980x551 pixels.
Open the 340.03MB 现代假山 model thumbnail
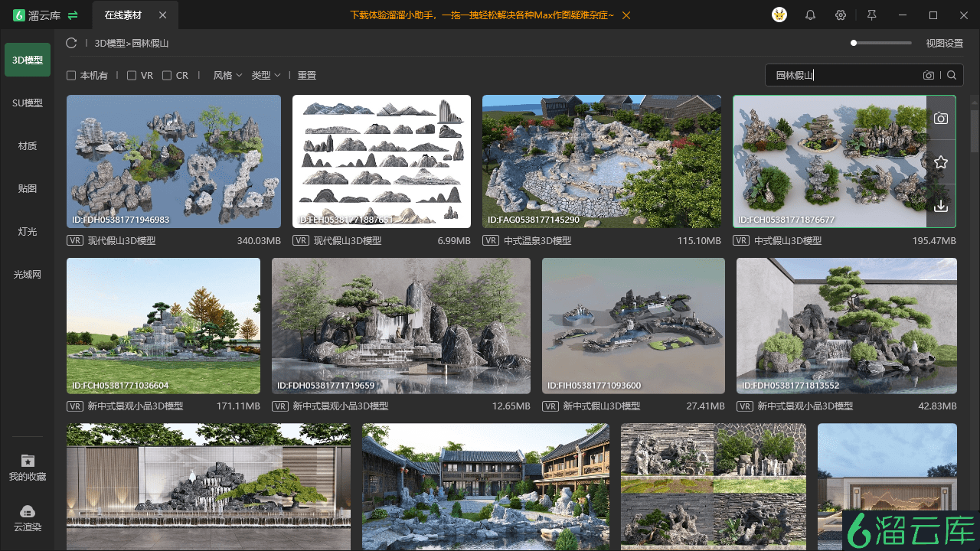click(174, 161)
